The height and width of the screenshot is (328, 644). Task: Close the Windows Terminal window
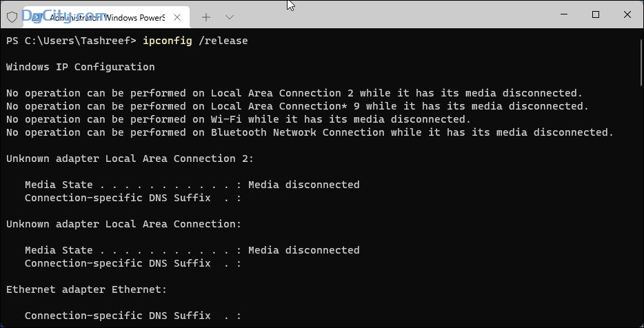point(627,14)
